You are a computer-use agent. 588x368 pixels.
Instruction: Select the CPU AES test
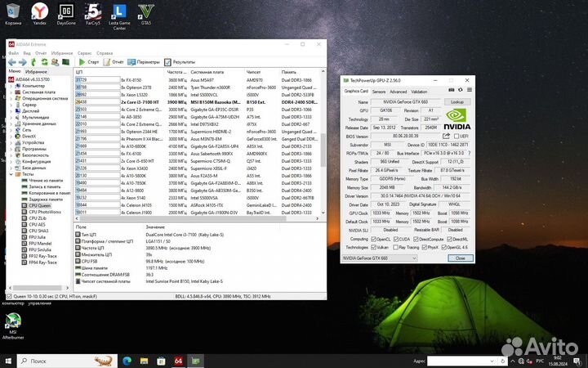[37, 225]
